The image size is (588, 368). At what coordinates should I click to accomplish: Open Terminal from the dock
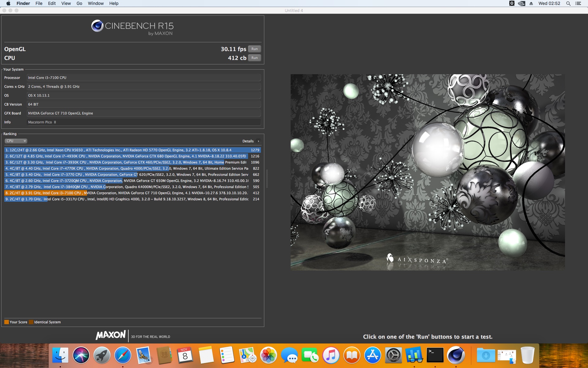[435, 355]
